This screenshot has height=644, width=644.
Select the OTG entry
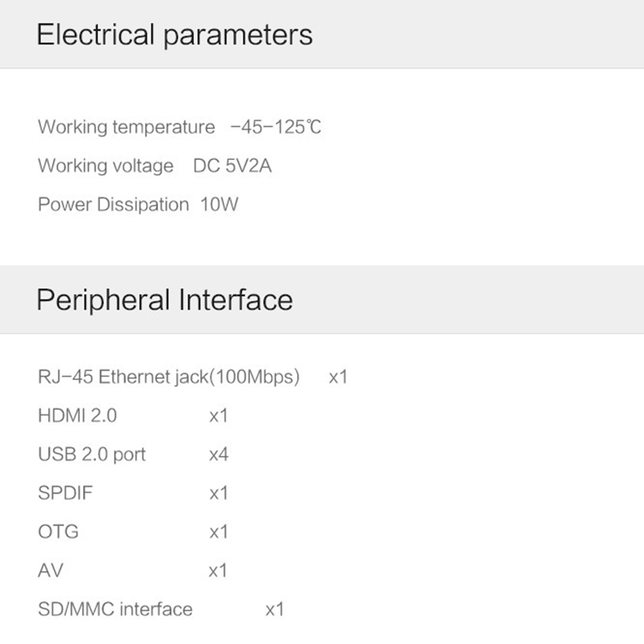[58, 532]
